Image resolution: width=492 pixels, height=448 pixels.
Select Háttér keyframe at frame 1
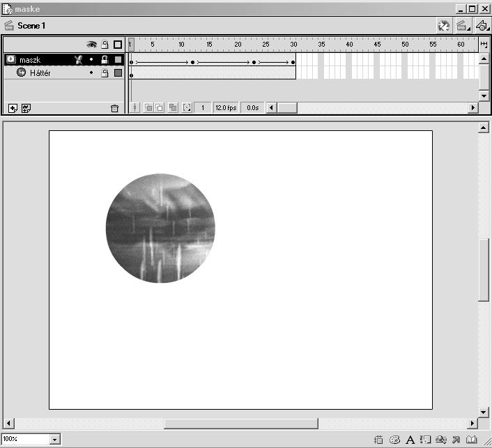131,75
